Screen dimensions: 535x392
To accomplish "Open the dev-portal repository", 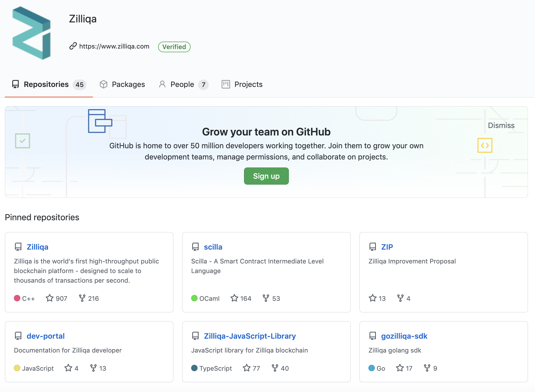I will click(45, 336).
